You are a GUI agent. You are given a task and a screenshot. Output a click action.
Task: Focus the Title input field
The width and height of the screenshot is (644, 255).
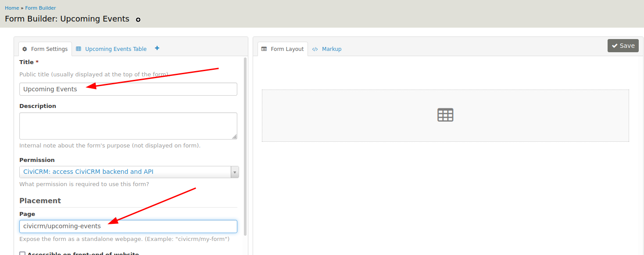coord(128,89)
